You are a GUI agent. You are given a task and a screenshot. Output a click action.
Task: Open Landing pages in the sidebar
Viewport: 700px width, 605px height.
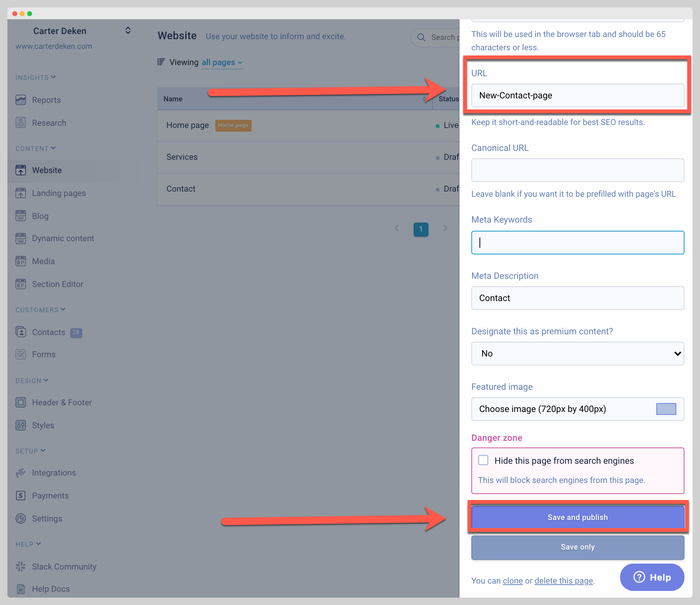(x=59, y=193)
